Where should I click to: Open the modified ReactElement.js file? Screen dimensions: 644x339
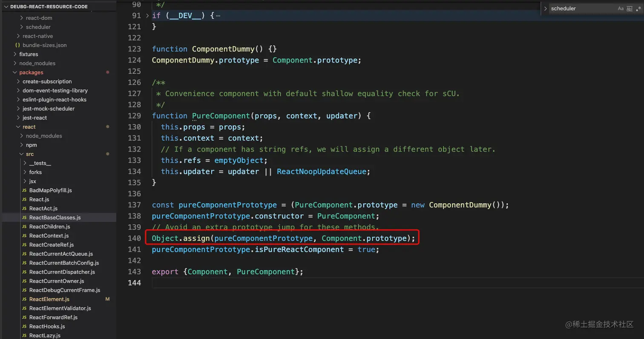tap(49, 299)
